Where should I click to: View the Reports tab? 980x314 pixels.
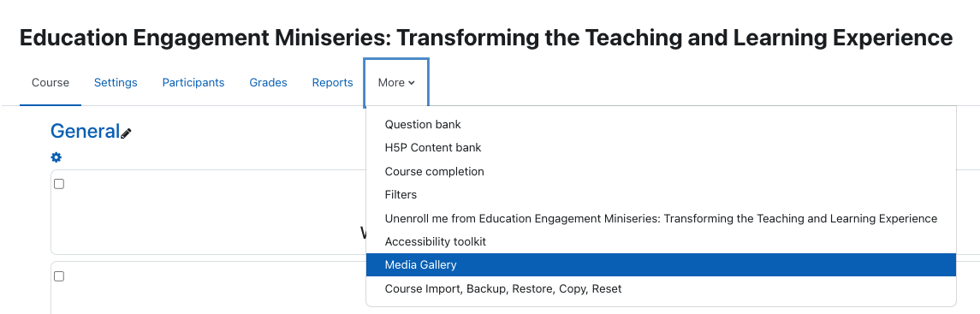tap(332, 82)
